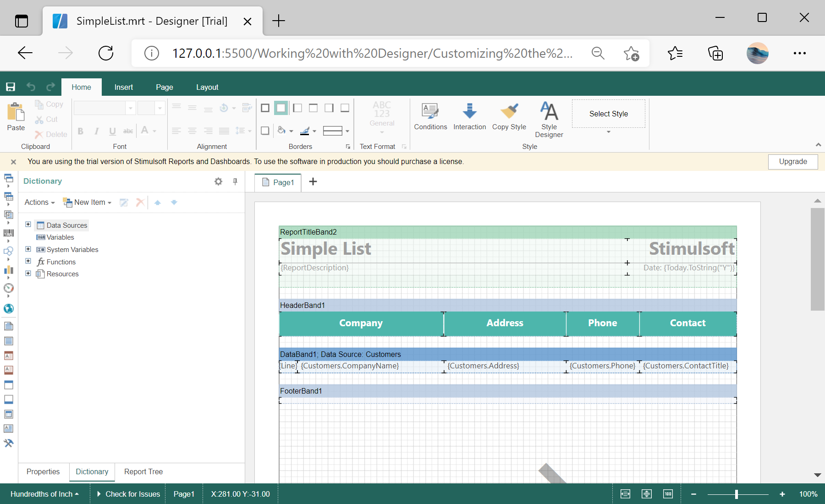Open the map globe component in sidebar

9,308
